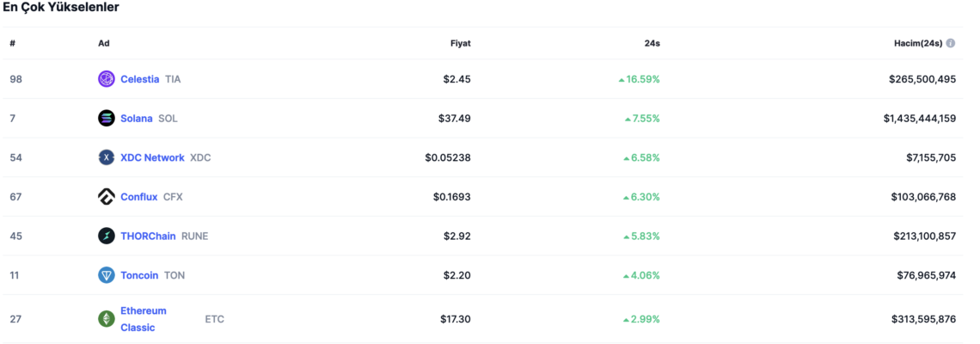Click the info icon beside Hacim(24s)
Image resolution: width=980 pixels, height=344 pixels.
pyautogui.click(x=951, y=43)
